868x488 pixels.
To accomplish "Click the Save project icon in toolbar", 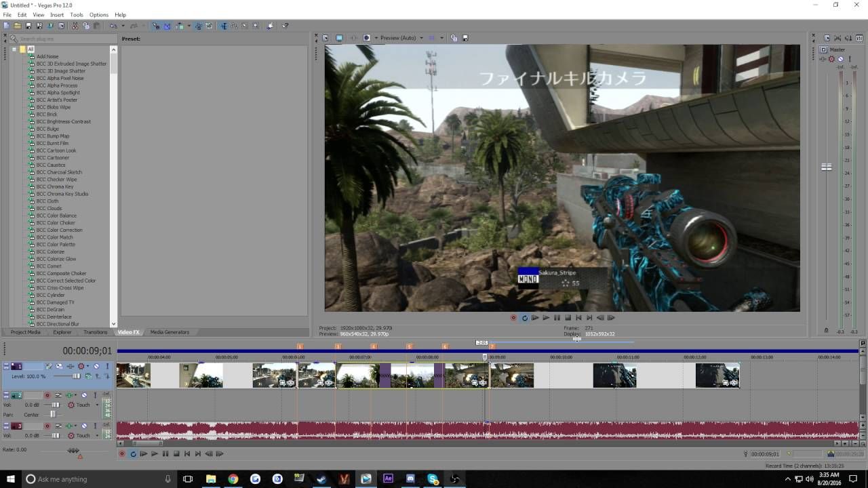I will [x=28, y=26].
